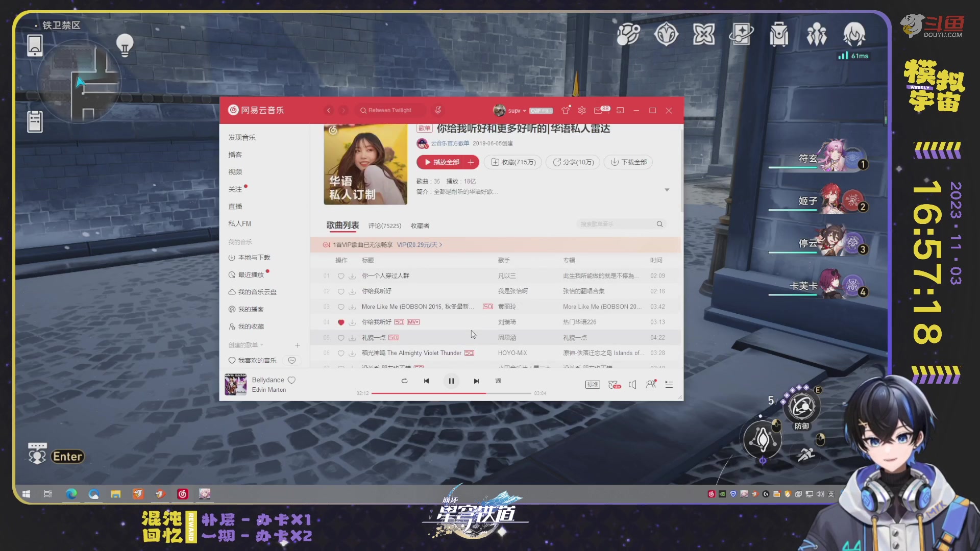Unlike song 04 你给我听好 by 刘瑞琦
This screenshot has height=551, width=980.
coord(340,322)
